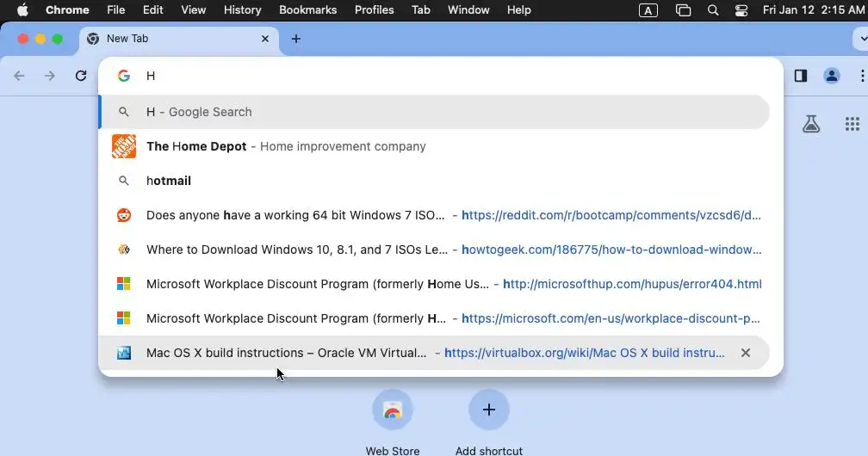Click the browser Forward arrow

pyautogui.click(x=50, y=76)
